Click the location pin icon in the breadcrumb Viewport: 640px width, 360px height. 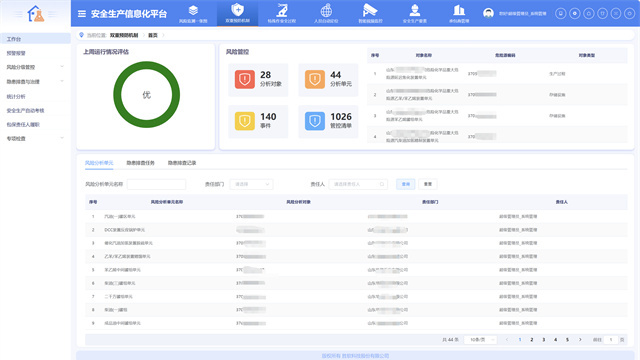(x=81, y=35)
